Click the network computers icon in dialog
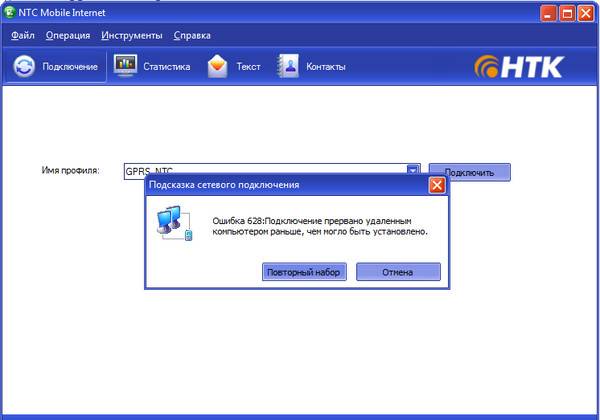600x420 pixels. [174, 223]
